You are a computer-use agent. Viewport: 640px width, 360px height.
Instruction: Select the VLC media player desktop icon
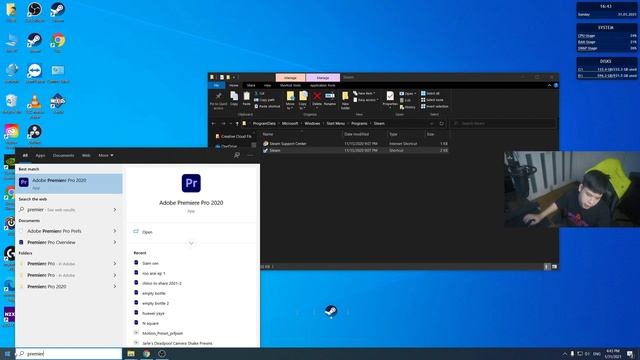tap(35, 105)
